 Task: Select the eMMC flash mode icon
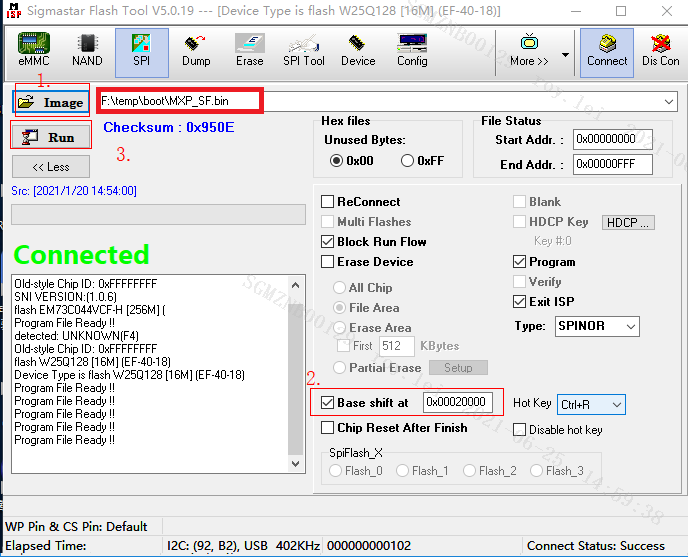(x=34, y=50)
